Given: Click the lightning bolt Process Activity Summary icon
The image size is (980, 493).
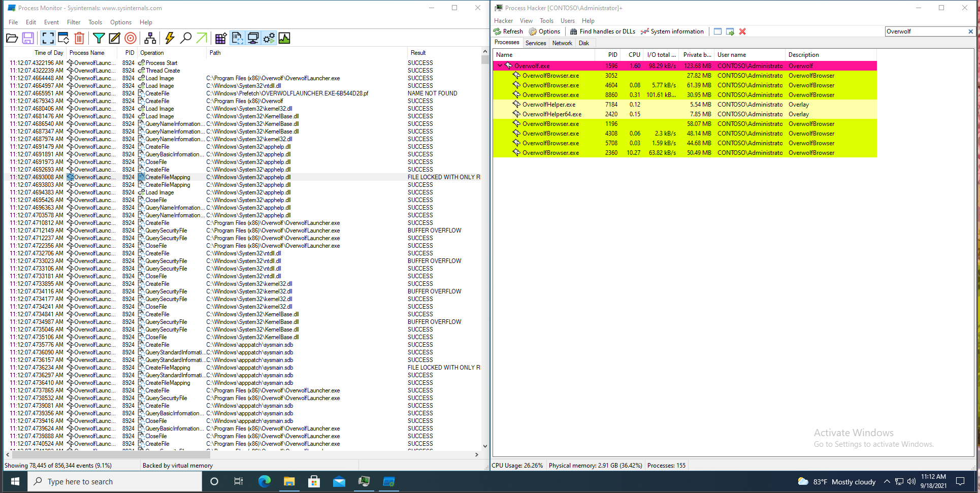Looking at the screenshot, I should coord(170,38).
